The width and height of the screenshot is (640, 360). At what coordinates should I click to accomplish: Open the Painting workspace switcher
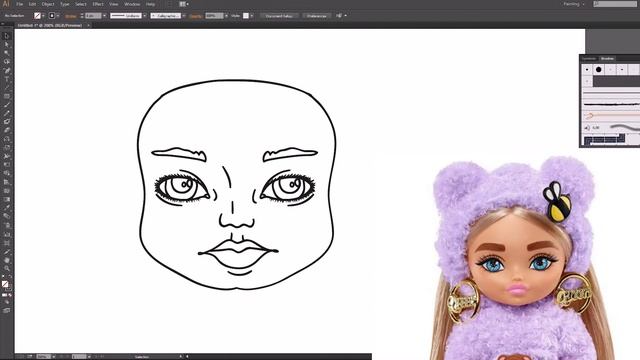[573, 4]
